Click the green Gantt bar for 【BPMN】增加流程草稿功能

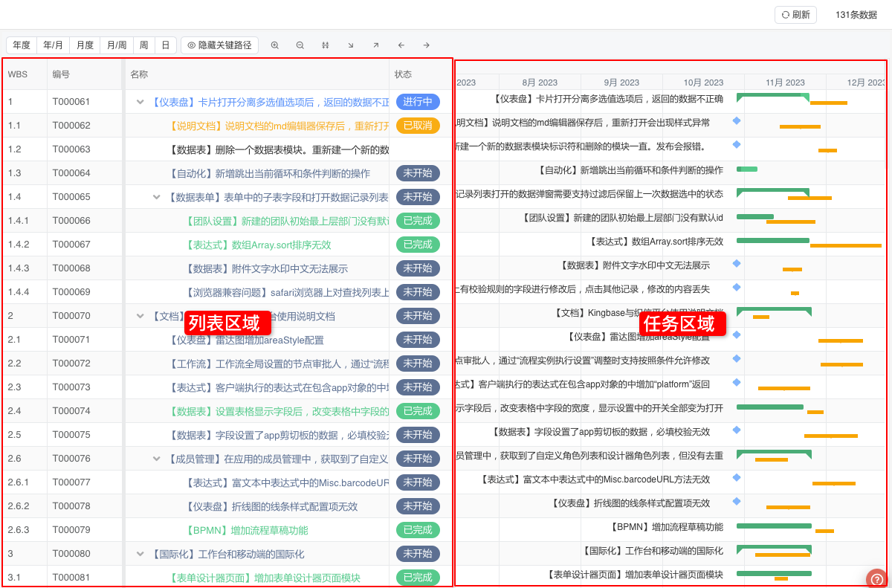[773, 526]
